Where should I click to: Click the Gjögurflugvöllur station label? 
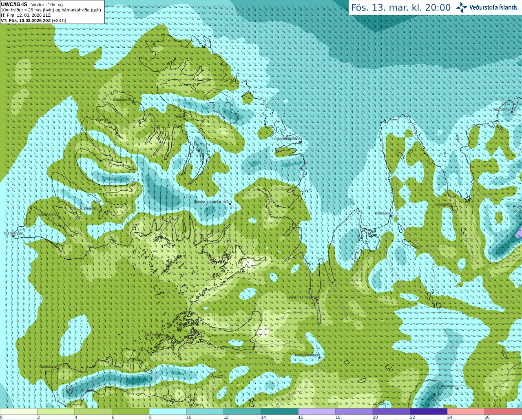click(287, 139)
